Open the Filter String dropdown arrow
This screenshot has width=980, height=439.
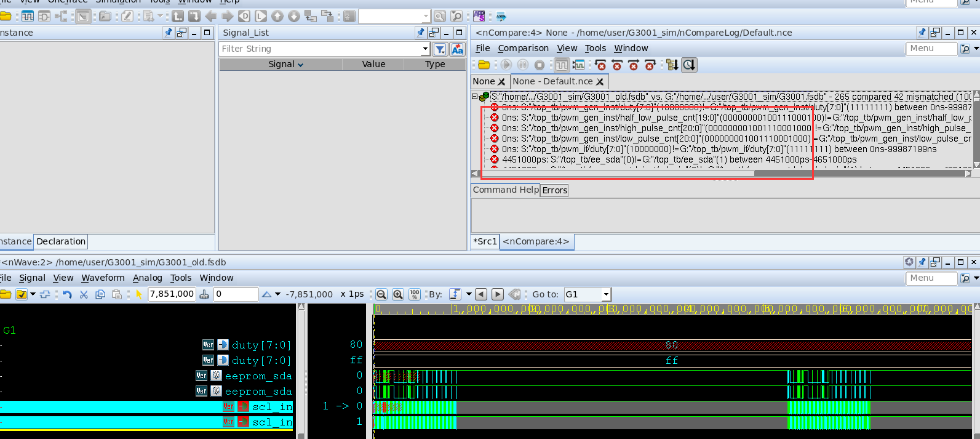[425, 49]
